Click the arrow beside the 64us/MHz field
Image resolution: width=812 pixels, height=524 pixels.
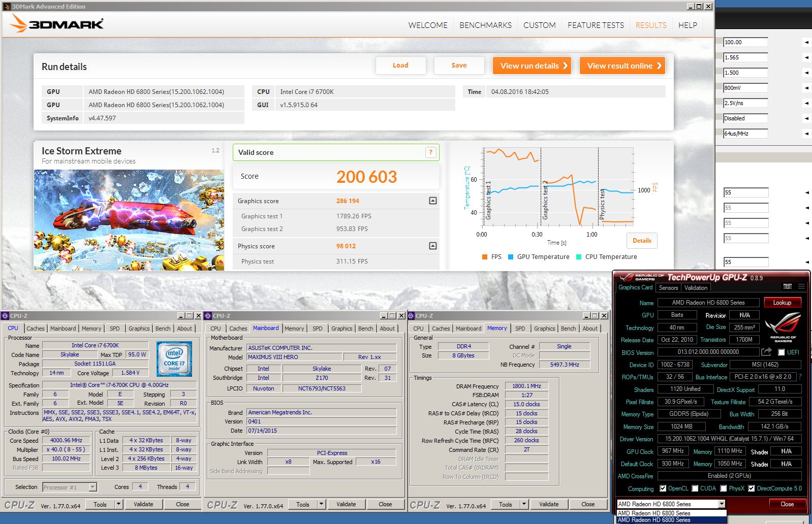coord(806,134)
